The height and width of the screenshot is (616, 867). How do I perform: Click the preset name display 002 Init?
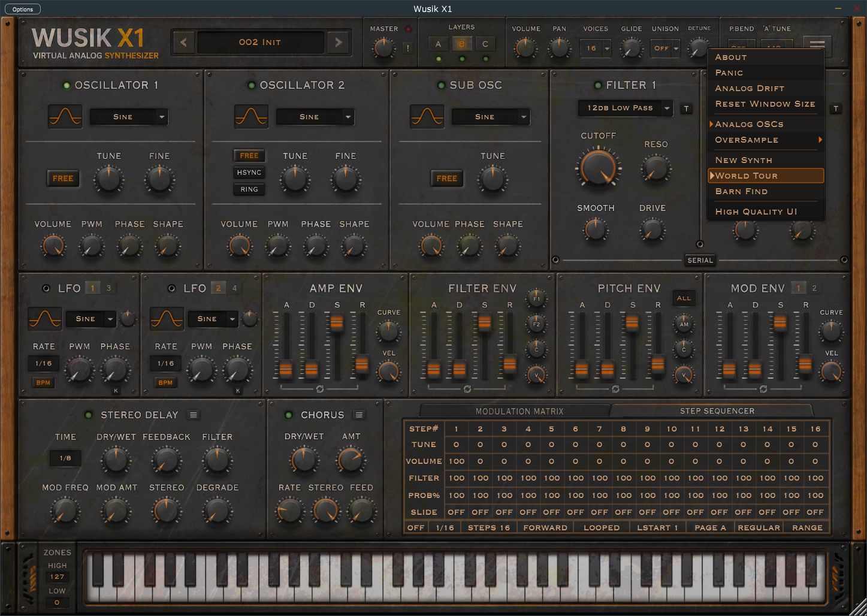[x=260, y=43]
